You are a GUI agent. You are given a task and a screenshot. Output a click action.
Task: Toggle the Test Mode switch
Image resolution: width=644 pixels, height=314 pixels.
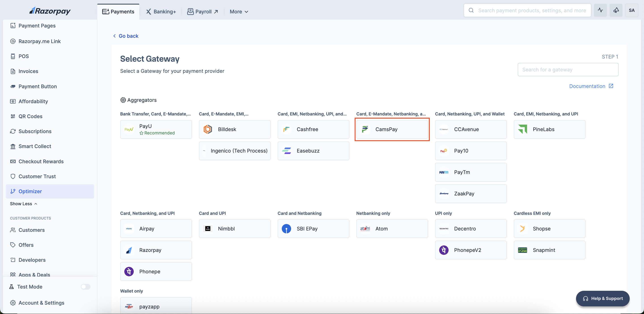tap(85, 287)
